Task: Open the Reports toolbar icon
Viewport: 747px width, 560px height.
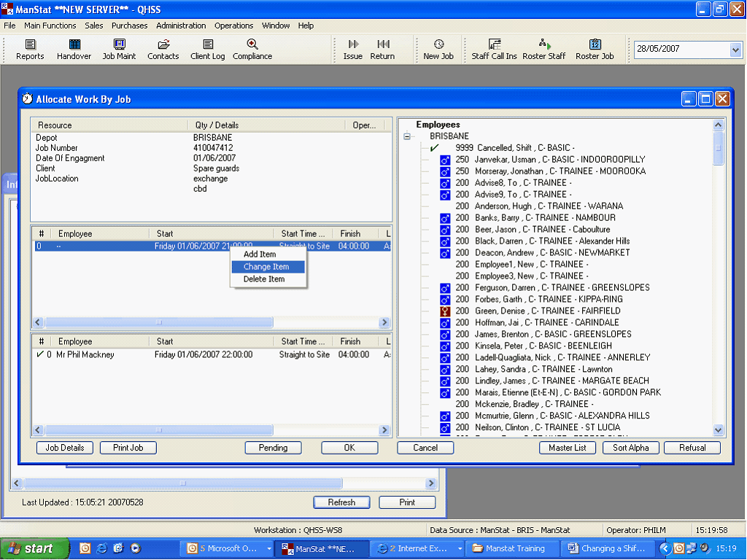Action: pyautogui.click(x=30, y=44)
